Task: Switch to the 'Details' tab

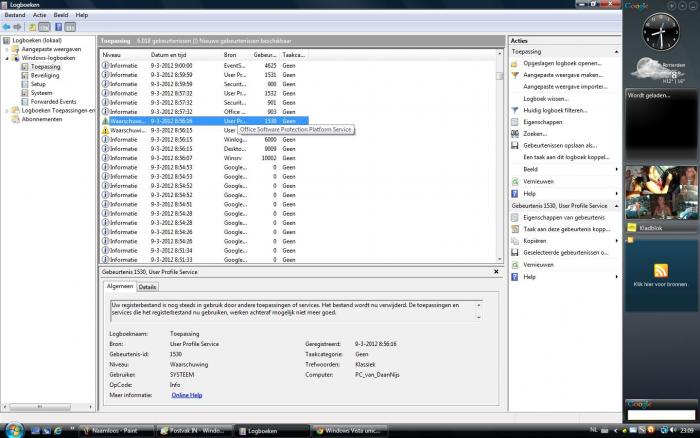Action: pos(147,287)
